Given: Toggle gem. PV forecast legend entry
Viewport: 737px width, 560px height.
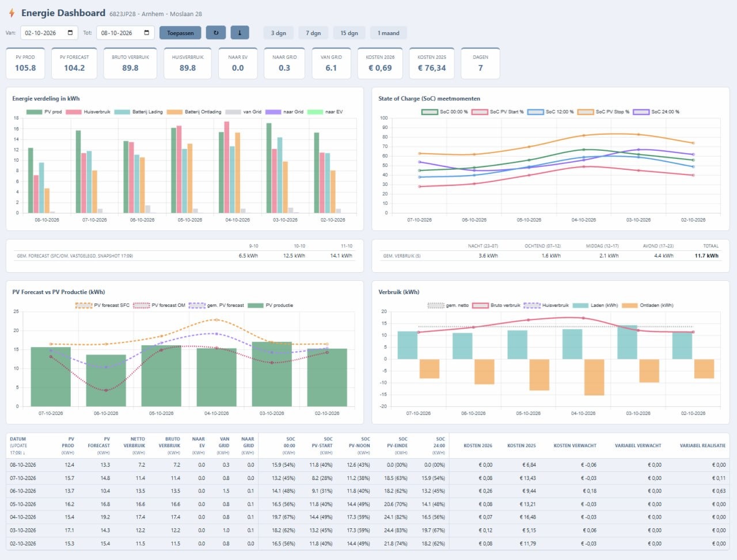Looking at the screenshot, I should click(x=216, y=305).
